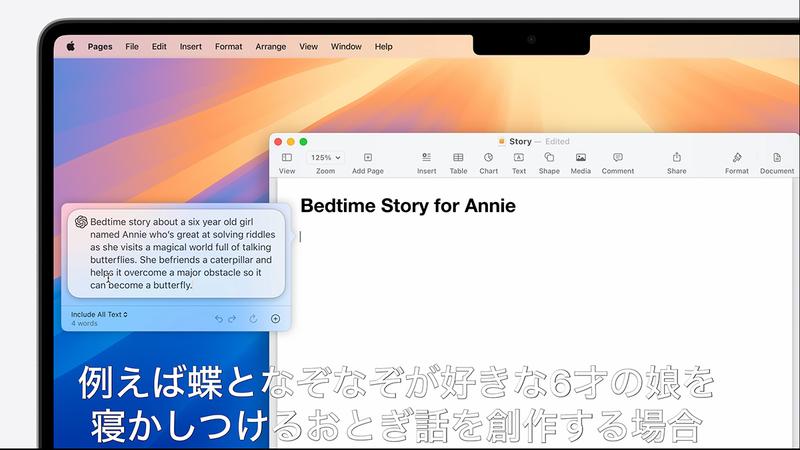Click the plus circle icon in compose panel
The image size is (800, 450).
coord(276,319)
